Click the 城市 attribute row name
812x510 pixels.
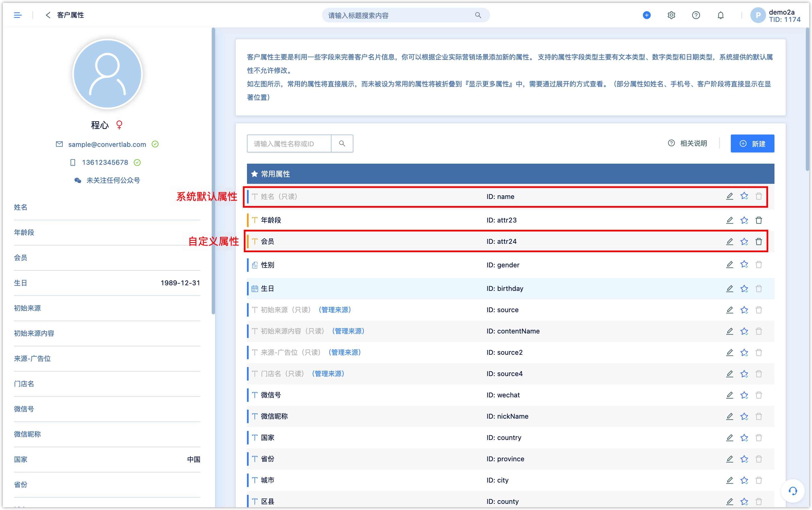tap(267, 480)
